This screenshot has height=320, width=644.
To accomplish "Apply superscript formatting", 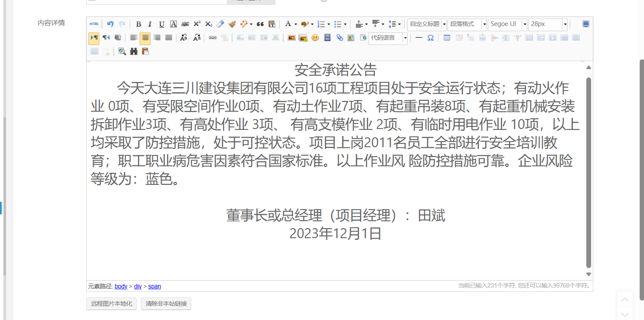I will click(197, 24).
